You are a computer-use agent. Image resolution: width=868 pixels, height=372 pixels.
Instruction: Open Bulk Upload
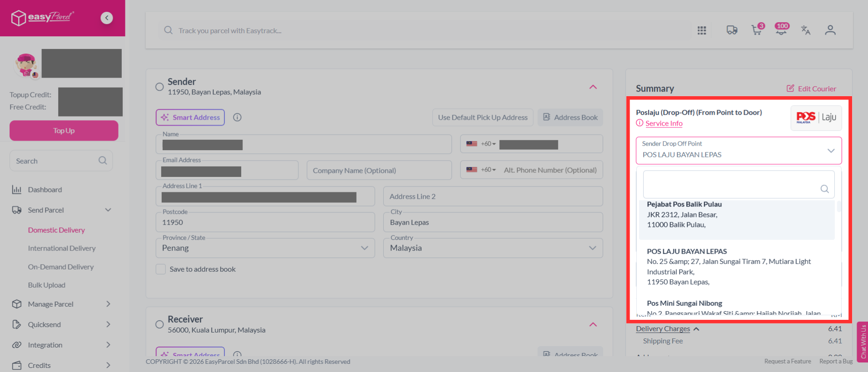[x=47, y=285]
